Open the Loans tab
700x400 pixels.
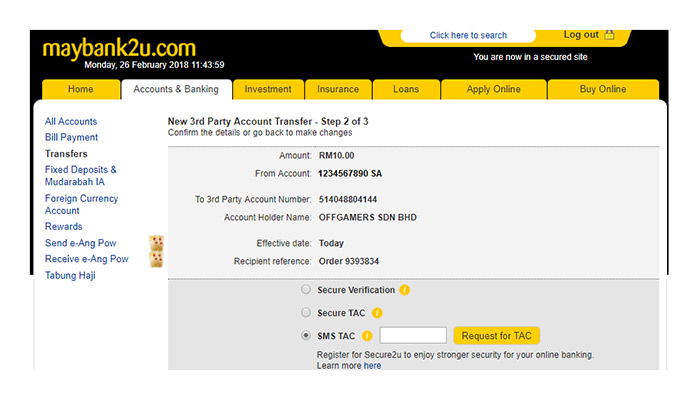tap(406, 89)
